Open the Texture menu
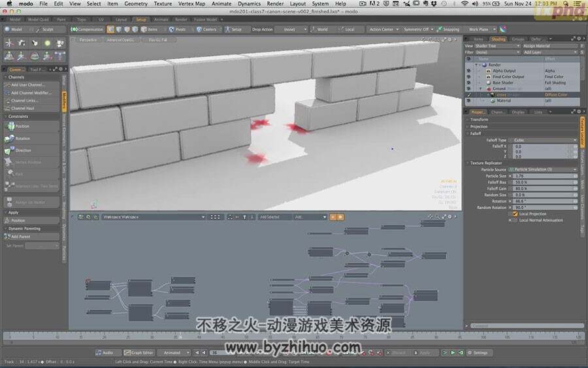 point(163,4)
